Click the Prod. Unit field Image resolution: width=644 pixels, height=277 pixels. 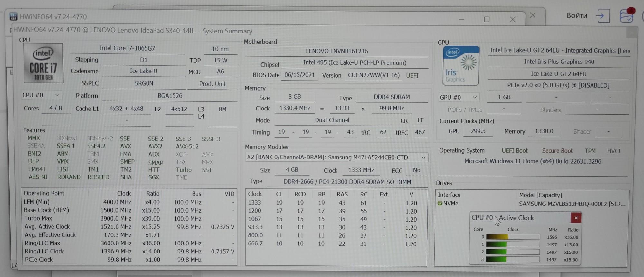click(212, 84)
